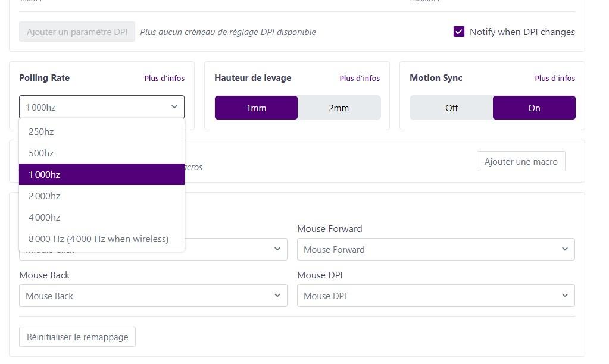Set lift-off height to 2mm
This screenshot has height=364, width=609.
[x=339, y=108]
